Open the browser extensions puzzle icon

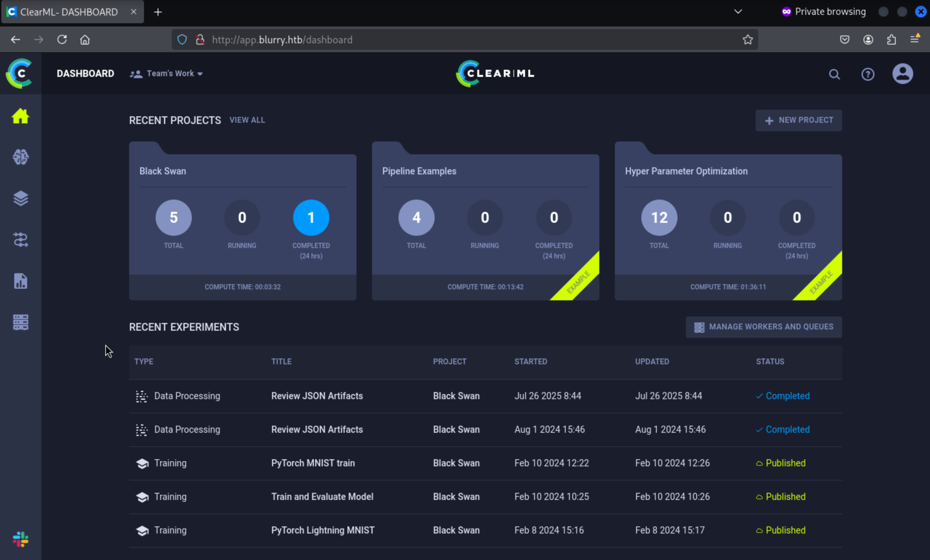892,40
